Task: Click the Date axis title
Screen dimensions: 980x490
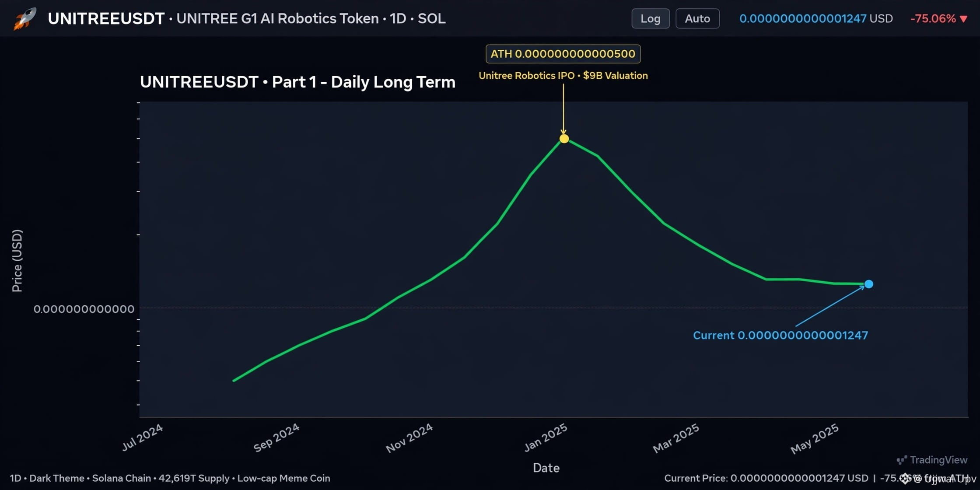Action: [x=546, y=468]
